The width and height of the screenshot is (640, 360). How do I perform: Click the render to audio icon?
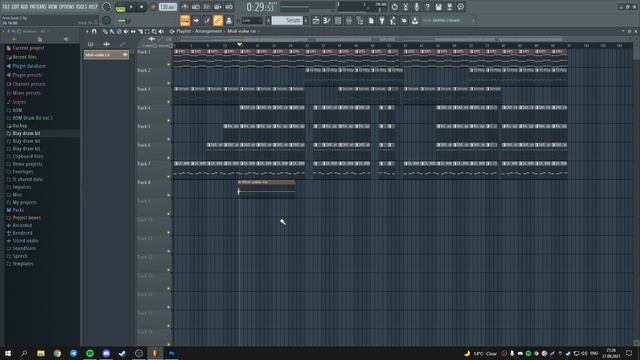(x=449, y=7)
